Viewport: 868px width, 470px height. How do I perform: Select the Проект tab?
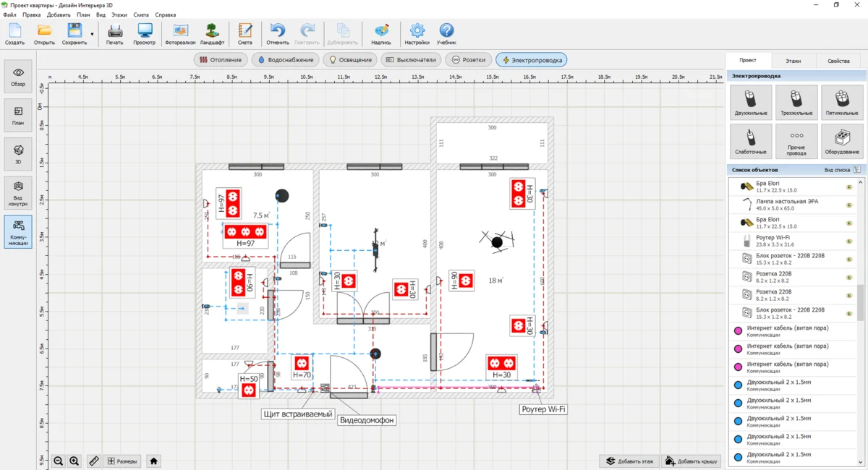[748, 61]
